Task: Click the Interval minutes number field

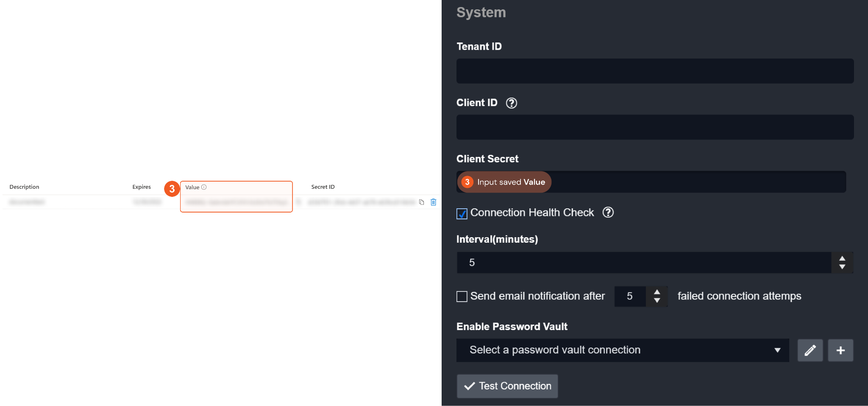Action: pos(644,263)
